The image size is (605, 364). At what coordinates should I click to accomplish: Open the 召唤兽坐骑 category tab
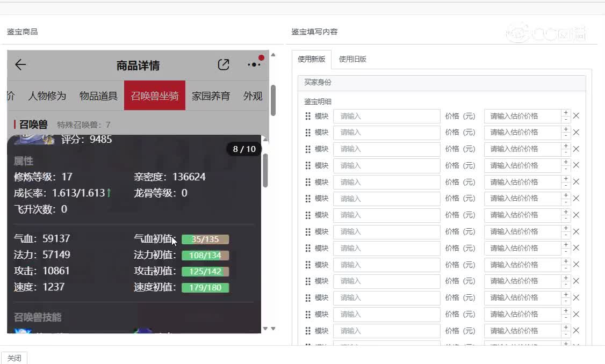coord(155,96)
